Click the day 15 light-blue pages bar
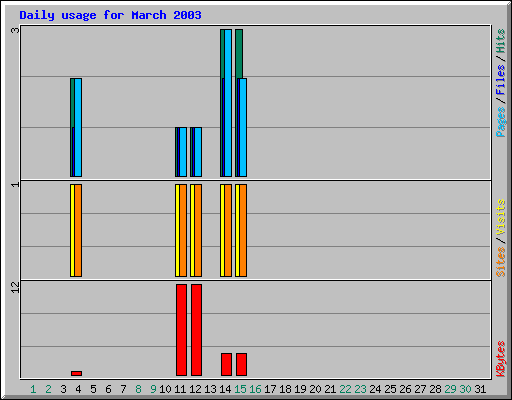The width and height of the screenshot is (512, 400). (243, 127)
